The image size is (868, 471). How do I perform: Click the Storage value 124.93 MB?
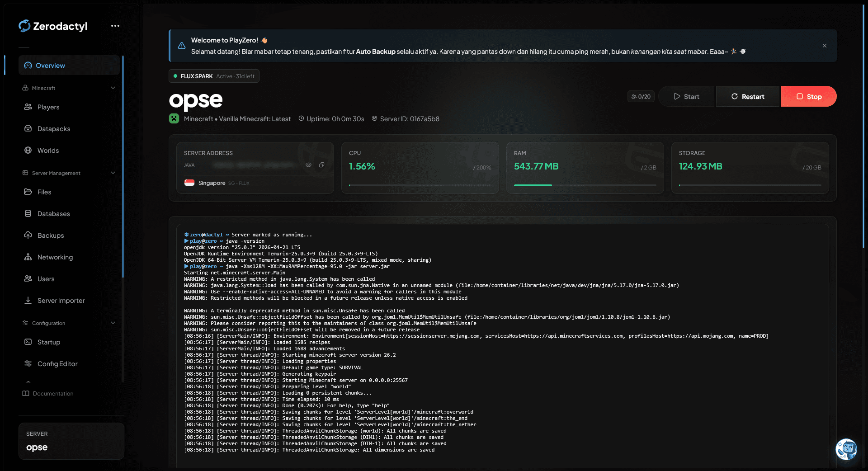click(x=700, y=166)
